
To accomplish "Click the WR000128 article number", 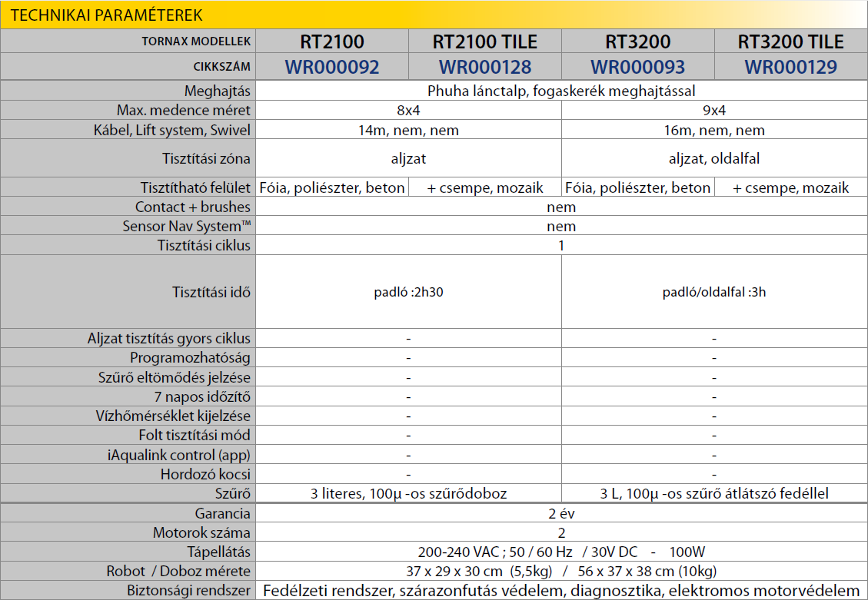I will click(485, 67).
